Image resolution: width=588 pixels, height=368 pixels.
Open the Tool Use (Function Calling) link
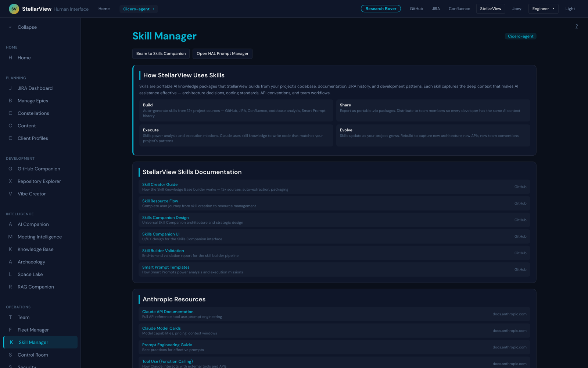(168, 362)
